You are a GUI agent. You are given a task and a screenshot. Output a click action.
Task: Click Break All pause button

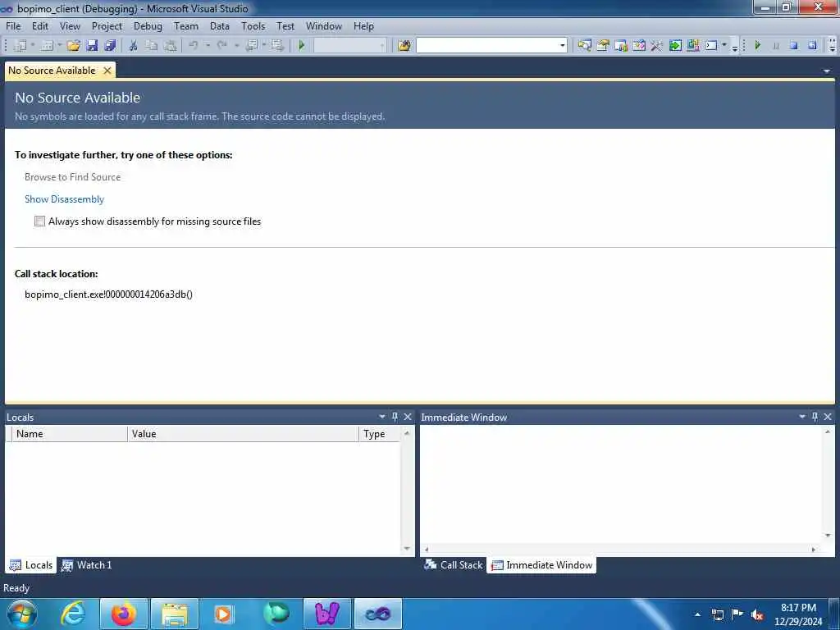776,46
